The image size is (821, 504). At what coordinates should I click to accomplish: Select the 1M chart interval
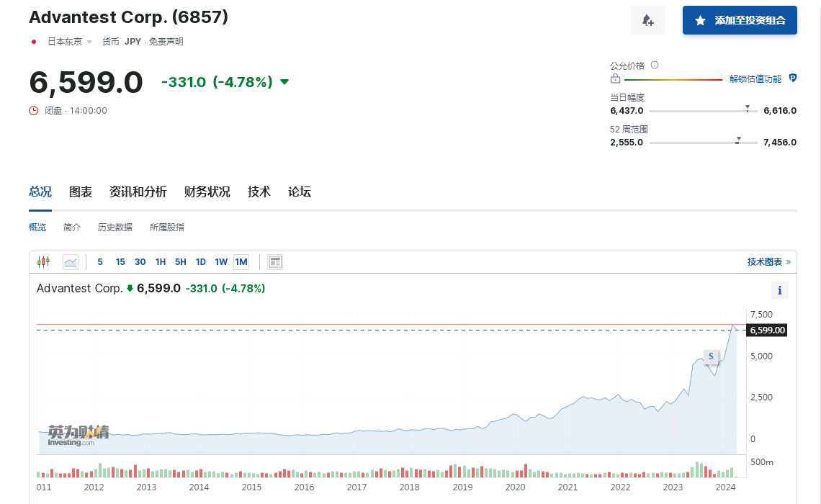tap(241, 262)
